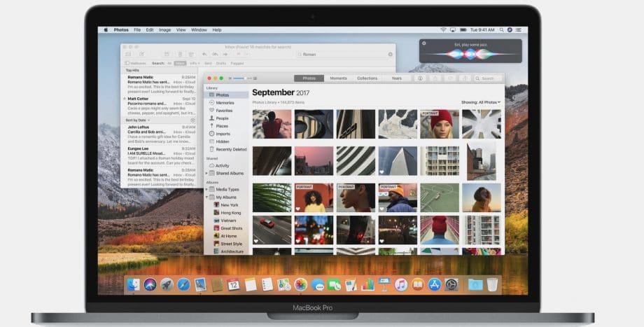Expand Media Types in Photos sidebar
644x327 pixels.
[206, 189]
